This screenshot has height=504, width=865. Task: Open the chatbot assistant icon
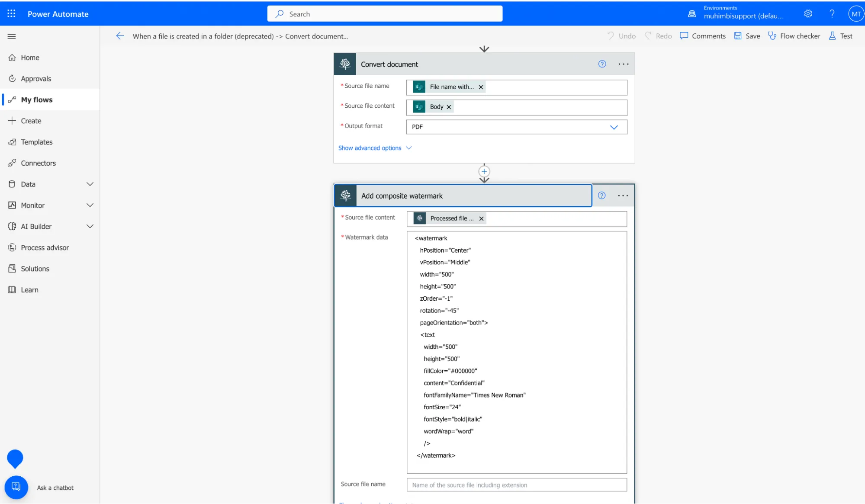tap(16, 487)
